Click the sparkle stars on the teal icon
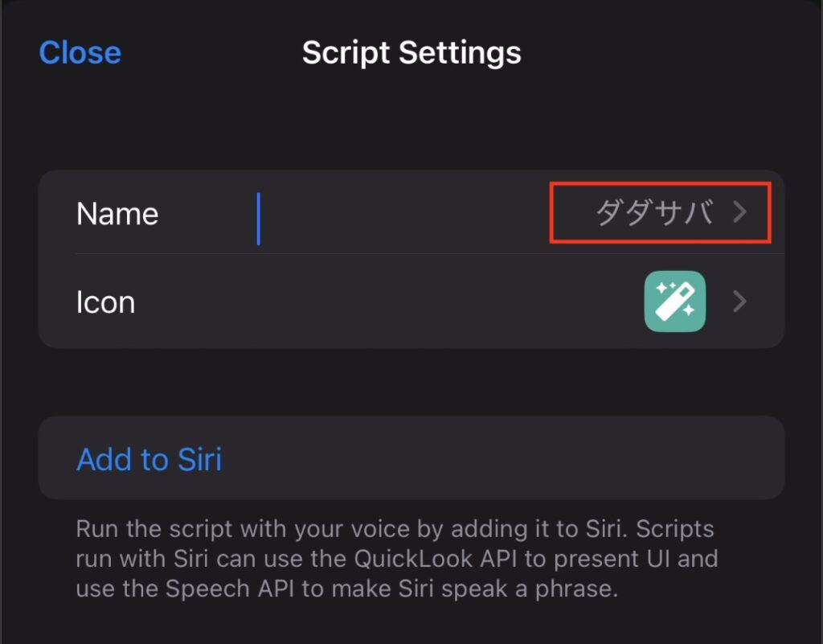 click(664, 288)
